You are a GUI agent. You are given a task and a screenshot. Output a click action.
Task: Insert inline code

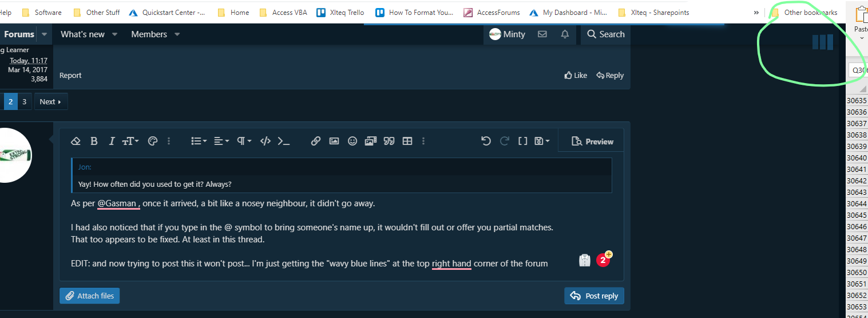click(283, 141)
